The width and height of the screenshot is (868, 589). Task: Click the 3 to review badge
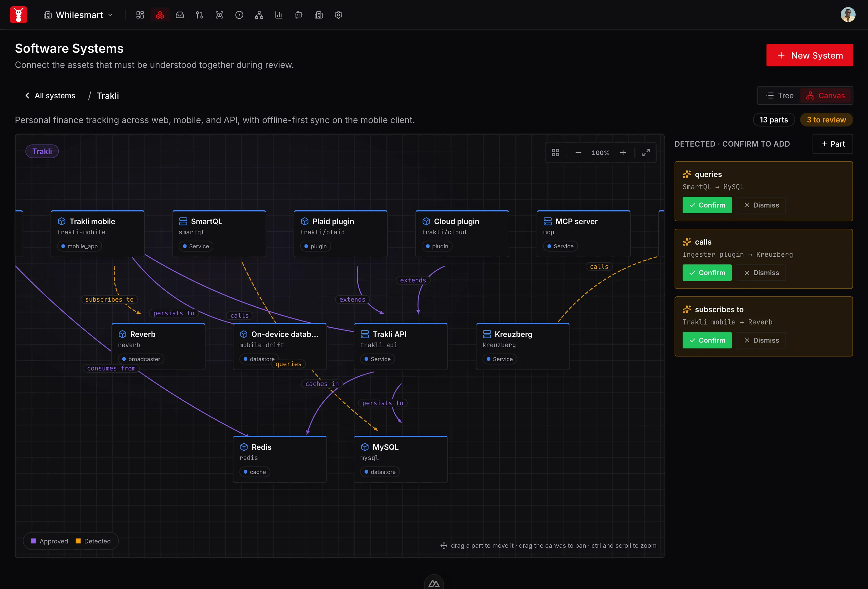(826, 120)
